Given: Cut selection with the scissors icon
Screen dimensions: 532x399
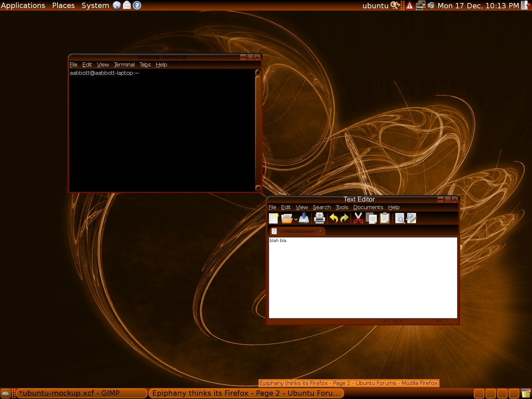Looking at the screenshot, I should pyautogui.click(x=358, y=218).
